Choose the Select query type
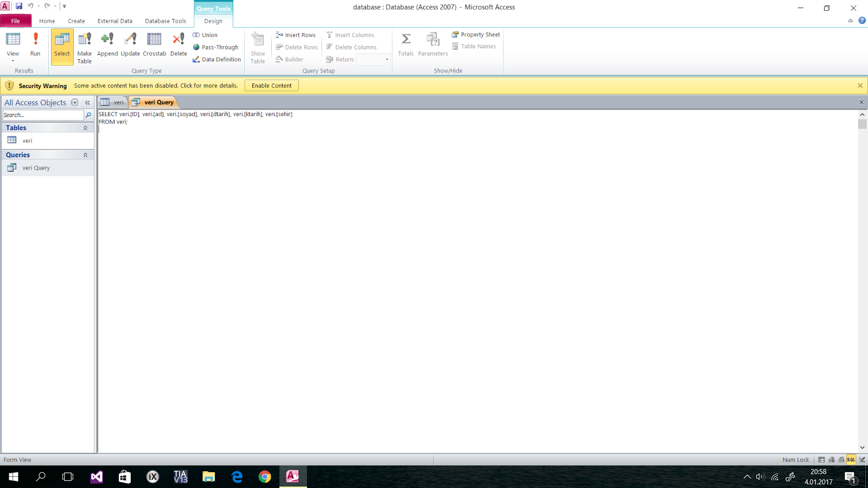The image size is (868, 488). pos(62,47)
